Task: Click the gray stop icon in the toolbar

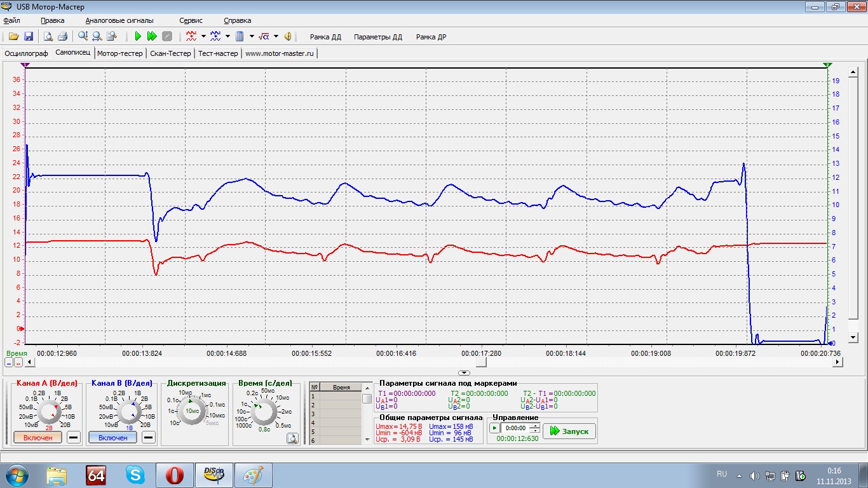Action: coord(166,37)
